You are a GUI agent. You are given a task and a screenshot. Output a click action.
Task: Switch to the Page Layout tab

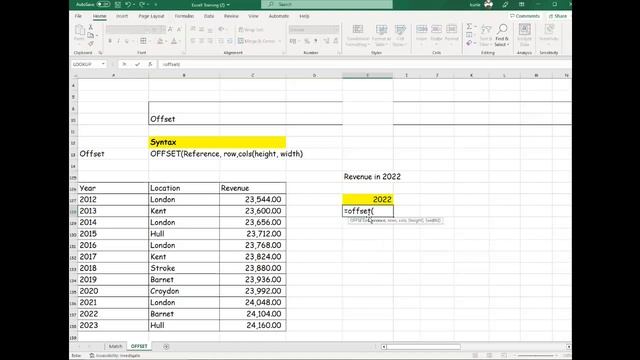click(151, 16)
